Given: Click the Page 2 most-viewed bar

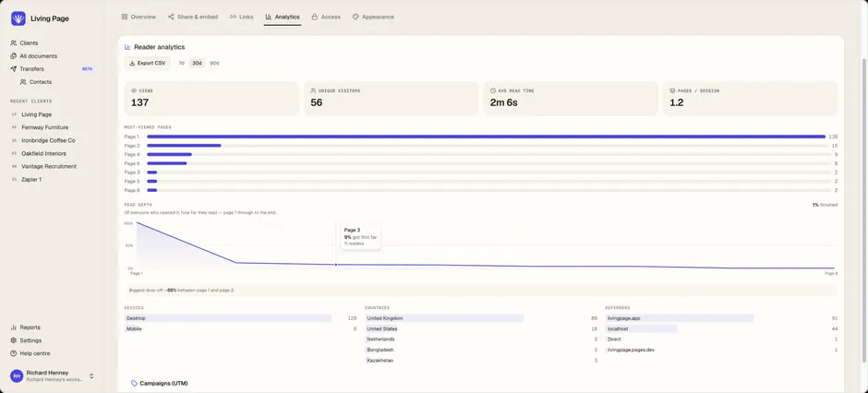Looking at the screenshot, I should click(184, 146).
